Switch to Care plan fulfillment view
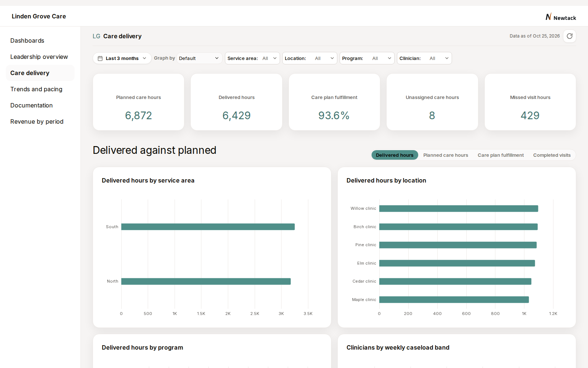 coord(501,155)
